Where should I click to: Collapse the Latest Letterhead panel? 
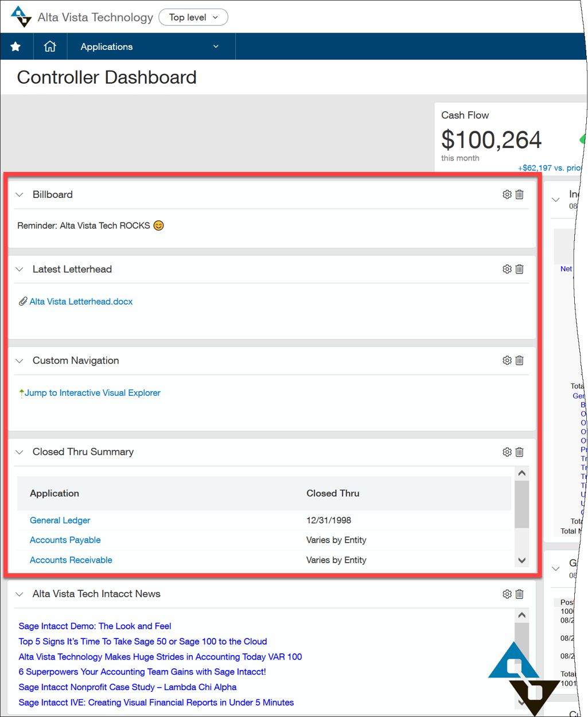pyautogui.click(x=20, y=269)
